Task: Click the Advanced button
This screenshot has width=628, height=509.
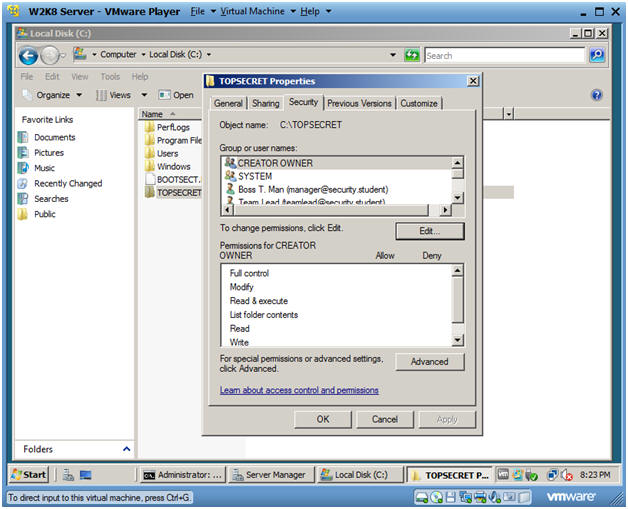Action: tap(430, 362)
